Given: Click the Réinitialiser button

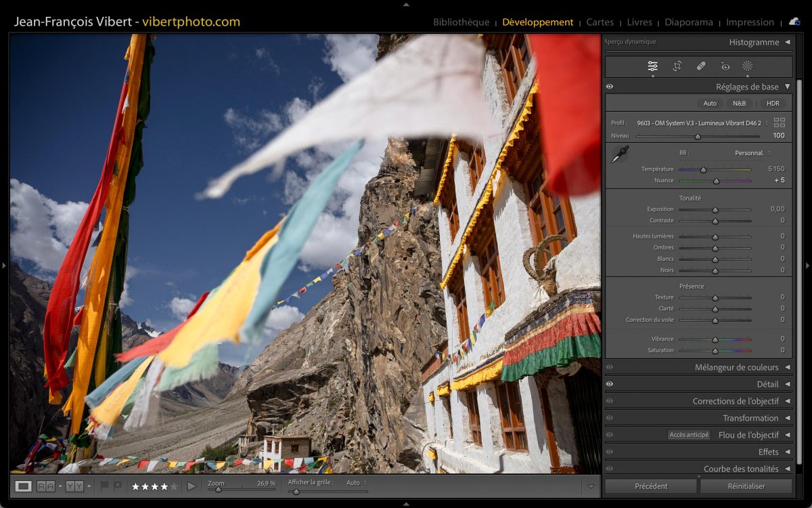Looking at the screenshot, I should click(x=746, y=486).
